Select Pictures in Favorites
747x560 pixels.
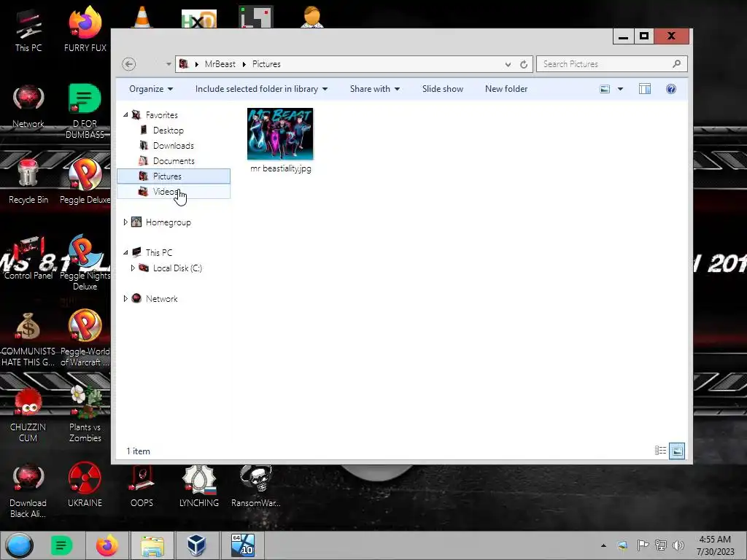[x=174, y=176]
